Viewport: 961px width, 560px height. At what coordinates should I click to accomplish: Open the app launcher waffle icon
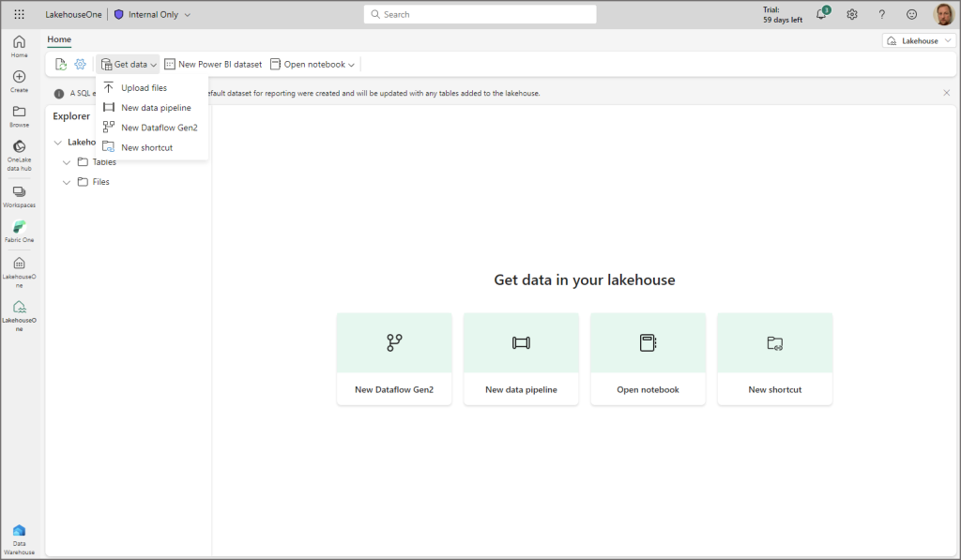[x=19, y=14]
